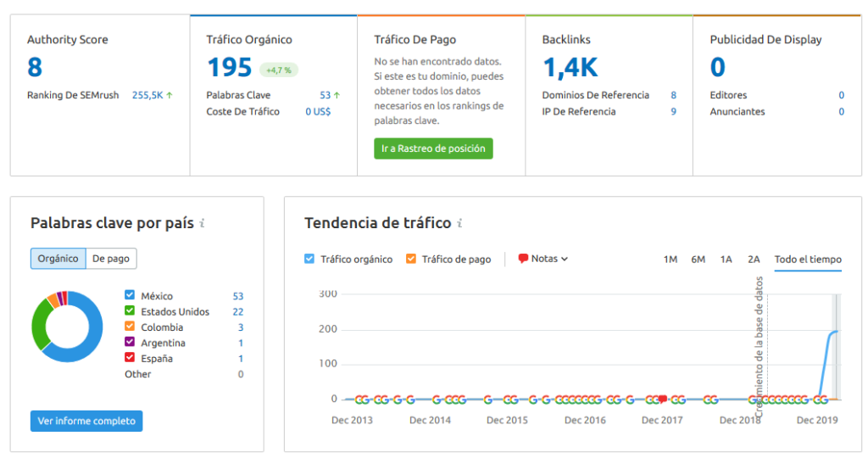Open México keyword count 53
868x458 pixels.
pyautogui.click(x=238, y=296)
